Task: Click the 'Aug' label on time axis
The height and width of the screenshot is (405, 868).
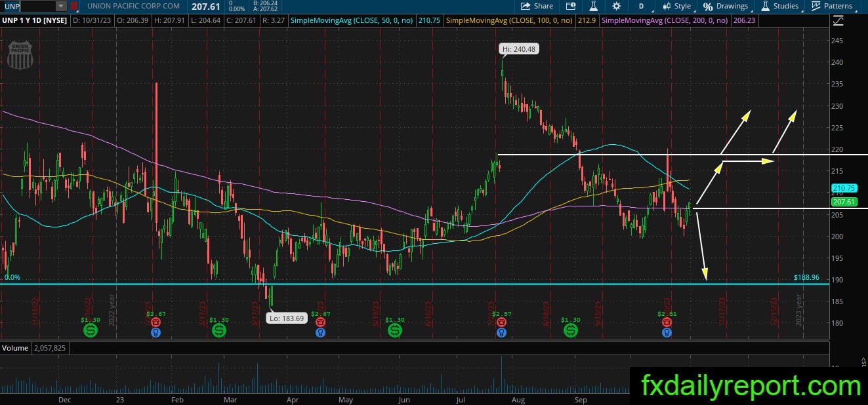Action: (518, 399)
